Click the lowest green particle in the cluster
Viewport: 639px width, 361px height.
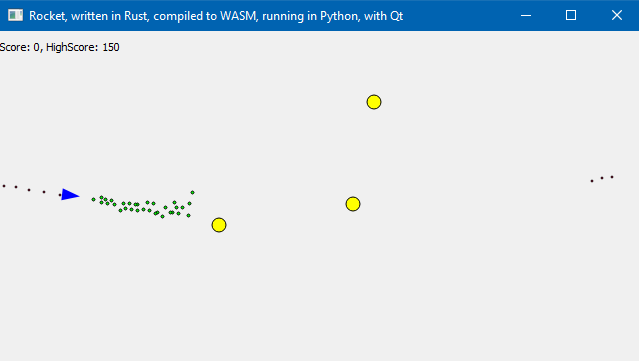pos(162,216)
